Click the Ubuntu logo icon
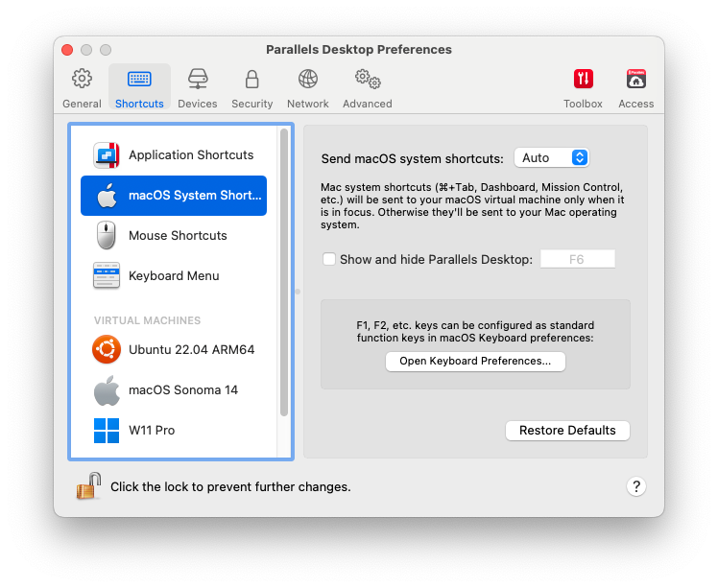Image resolution: width=718 pixels, height=588 pixels. (x=107, y=349)
